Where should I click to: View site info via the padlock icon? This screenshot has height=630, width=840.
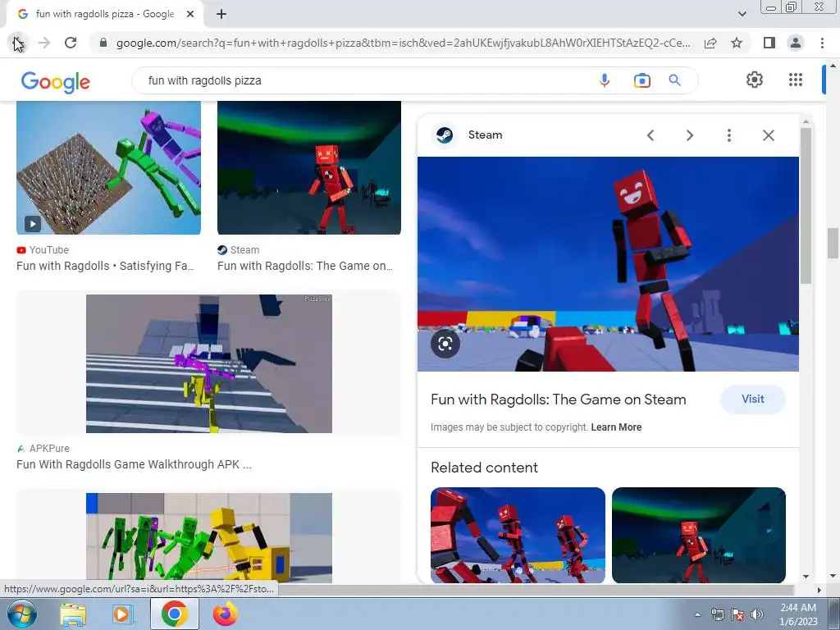[103, 43]
